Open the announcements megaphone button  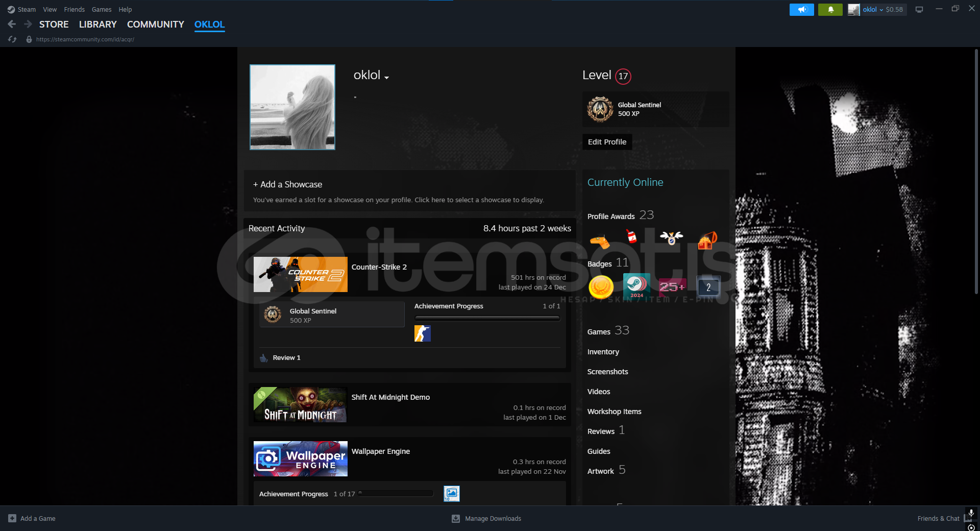(x=802, y=10)
